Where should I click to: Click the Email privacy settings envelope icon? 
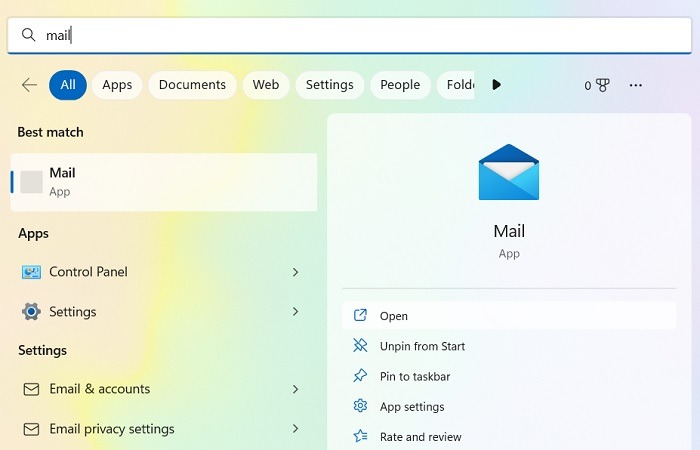coord(31,429)
